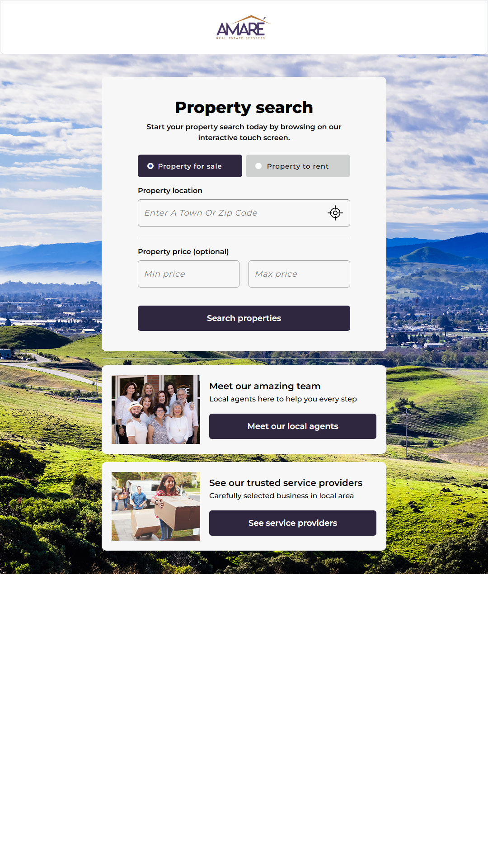Screen dimensions: 488x868
Task: Click Meet our local agents button
Action: point(293,426)
